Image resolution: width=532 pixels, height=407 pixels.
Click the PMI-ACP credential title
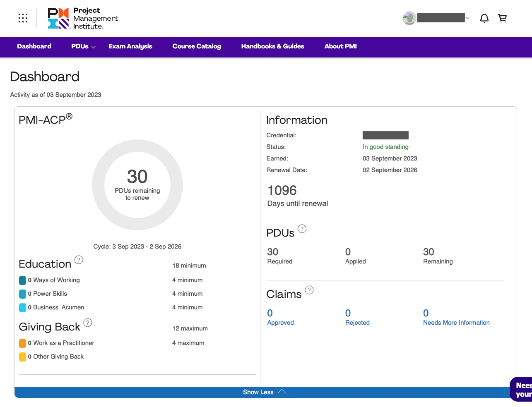tap(46, 119)
